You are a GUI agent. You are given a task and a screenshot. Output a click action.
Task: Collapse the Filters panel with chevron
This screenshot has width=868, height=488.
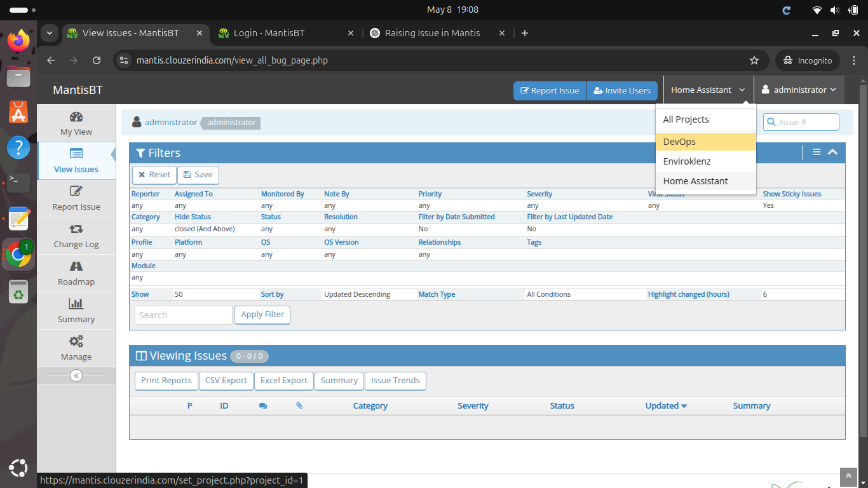point(832,152)
